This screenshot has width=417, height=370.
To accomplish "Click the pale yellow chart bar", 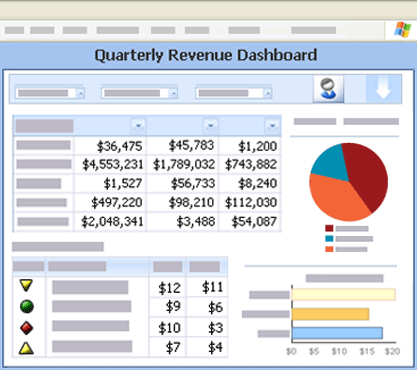I will point(344,295).
